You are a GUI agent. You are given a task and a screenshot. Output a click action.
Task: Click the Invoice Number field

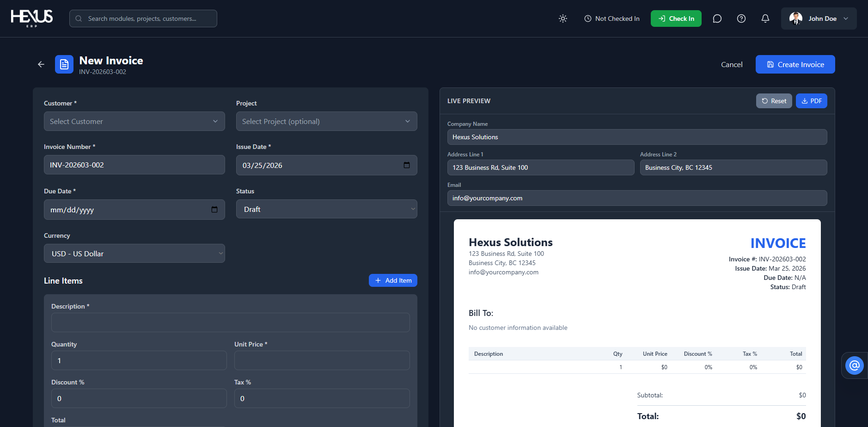(134, 165)
